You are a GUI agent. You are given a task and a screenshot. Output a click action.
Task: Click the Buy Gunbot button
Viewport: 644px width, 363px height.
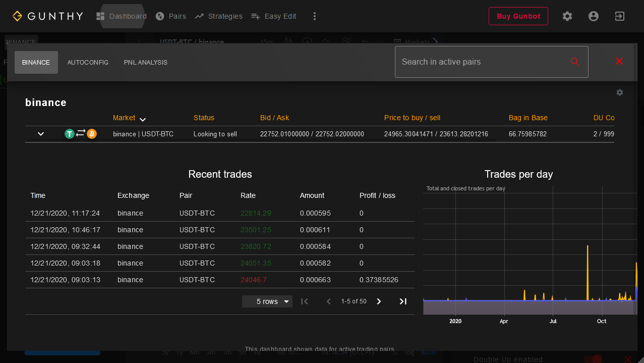518,16
